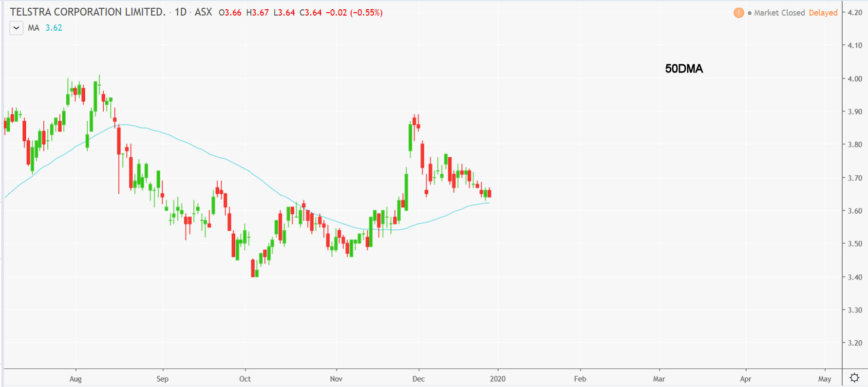The height and width of the screenshot is (387, 868).
Task: Click the 4.20 price scale label
Action: pyautogui.click(x=855, y=12)
